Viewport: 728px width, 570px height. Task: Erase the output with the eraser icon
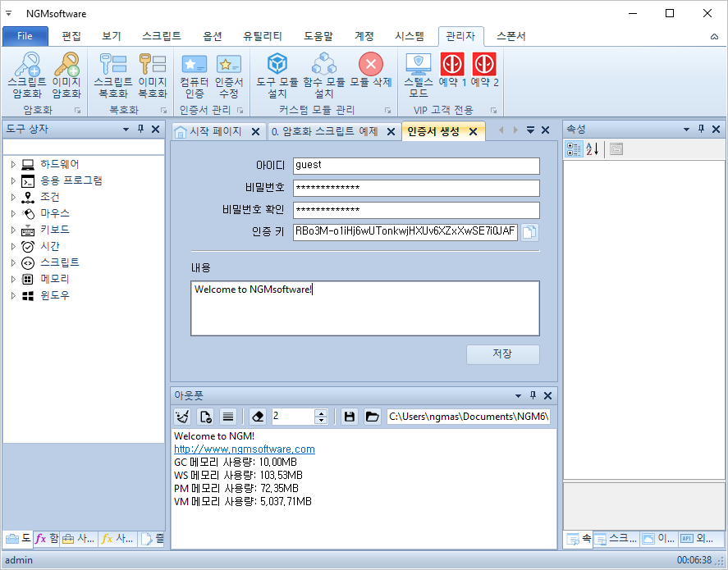tap(258, 417)
